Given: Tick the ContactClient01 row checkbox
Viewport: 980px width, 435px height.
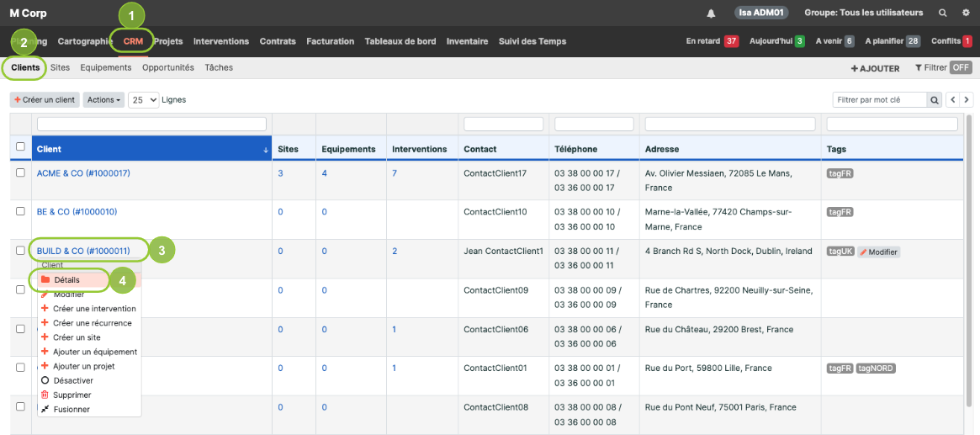Looking at the screenshot, I should point(20,368).
